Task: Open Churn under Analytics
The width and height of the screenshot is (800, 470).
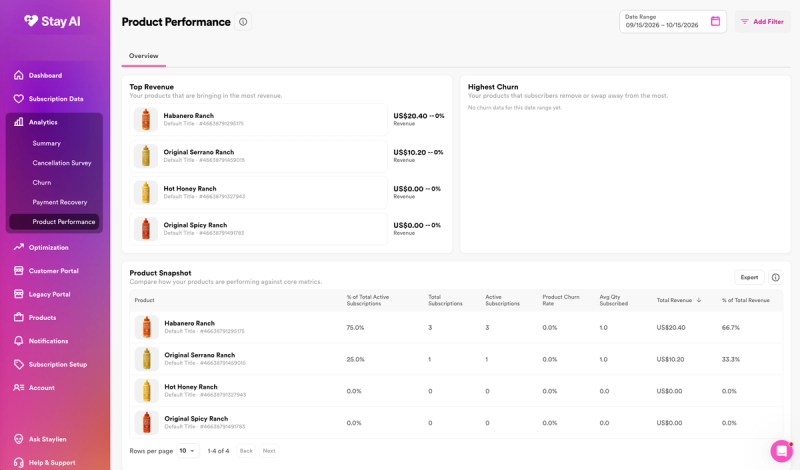Action: 42,183
